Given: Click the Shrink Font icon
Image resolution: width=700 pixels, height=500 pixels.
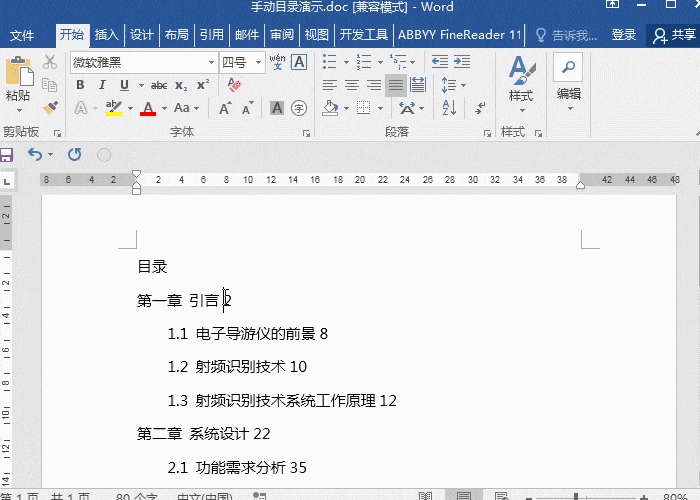Looking at the screenshot, I should [247, 108].
